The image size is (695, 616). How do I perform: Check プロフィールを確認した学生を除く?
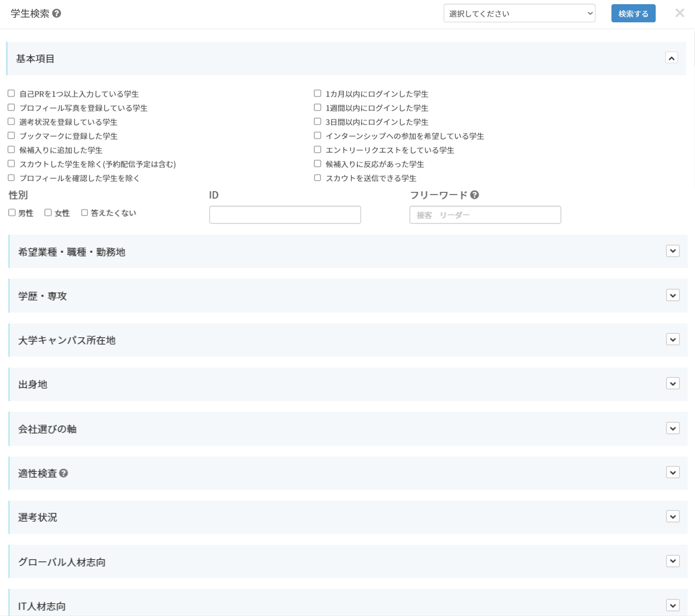pyautogui.click(x=11, y=177)
